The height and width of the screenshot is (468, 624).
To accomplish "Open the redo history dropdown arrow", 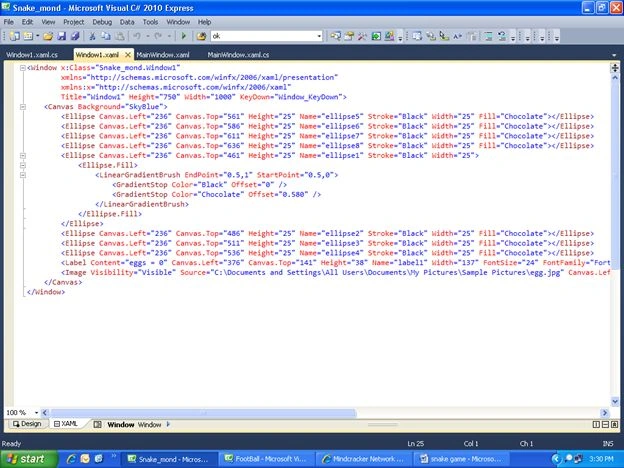I will tap(169, 36).
